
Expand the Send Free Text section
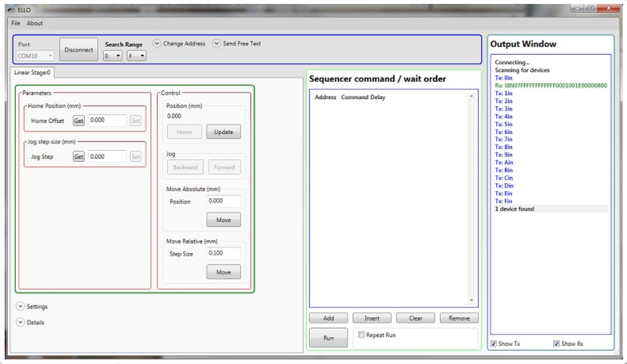217,44
